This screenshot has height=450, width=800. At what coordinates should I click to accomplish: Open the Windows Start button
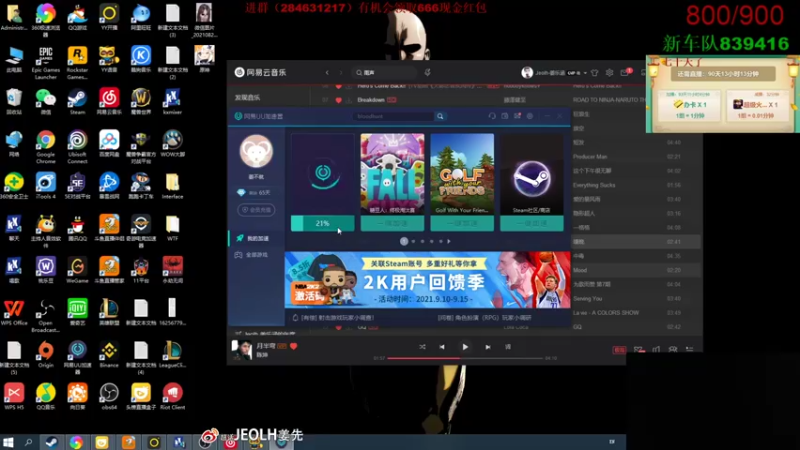(8, 442)
